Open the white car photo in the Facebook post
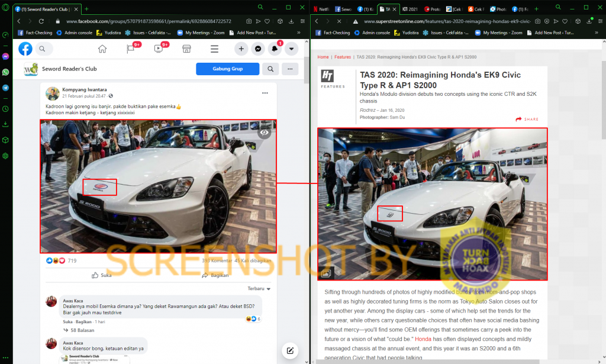 coord(159,186)
